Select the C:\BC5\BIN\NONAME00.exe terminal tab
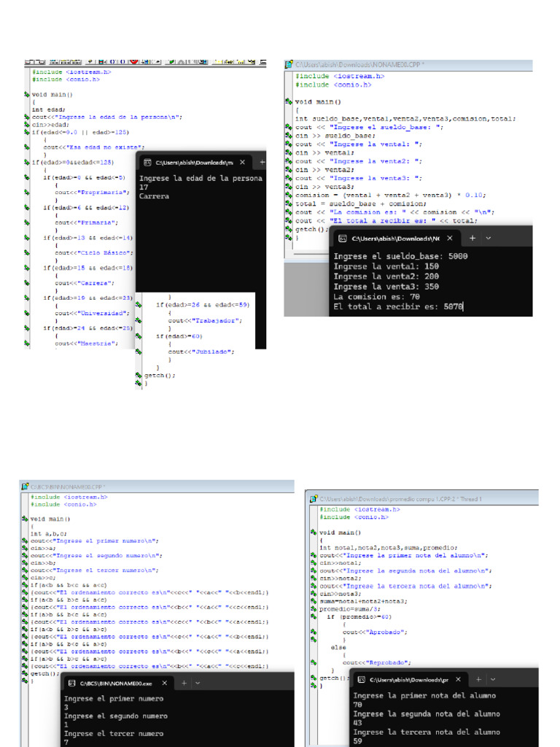Screen dimensions: 560x747 (x=117, y=684)
